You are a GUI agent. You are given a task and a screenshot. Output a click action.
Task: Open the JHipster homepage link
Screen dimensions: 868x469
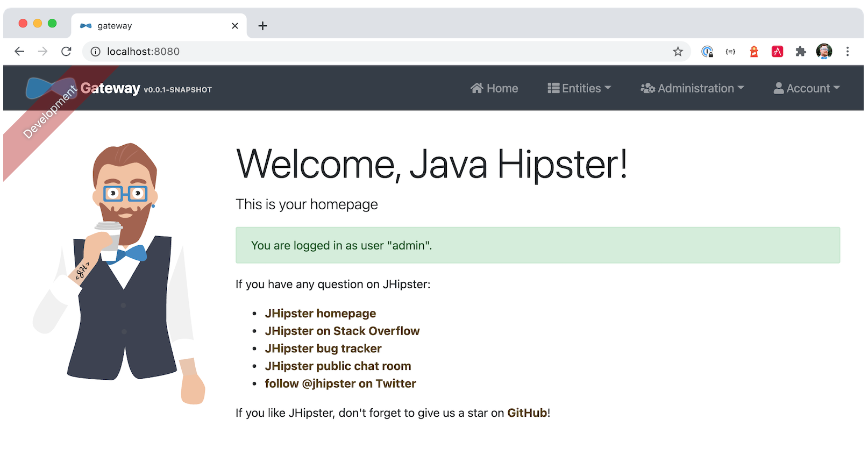(320, 314)
